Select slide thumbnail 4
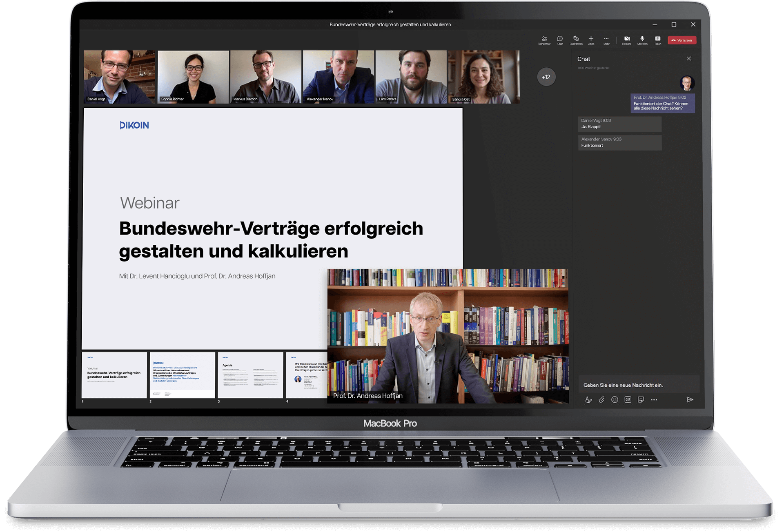Screen dimensions: 784x532 pos(307,375)
